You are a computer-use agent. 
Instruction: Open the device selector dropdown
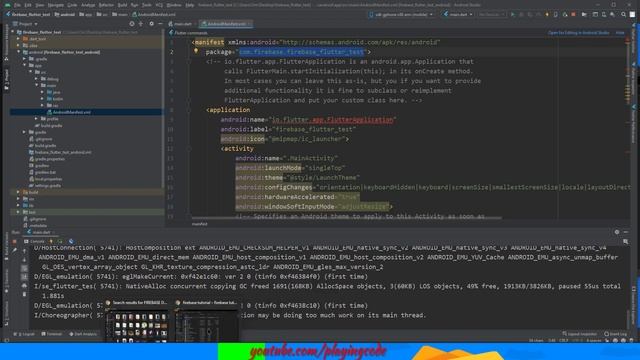coord(401,14)
